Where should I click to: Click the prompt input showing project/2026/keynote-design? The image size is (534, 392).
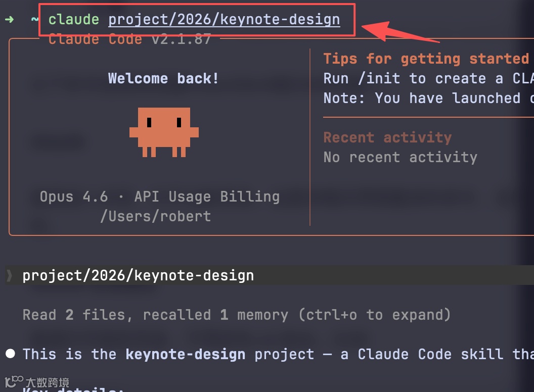tap(270, 275)
